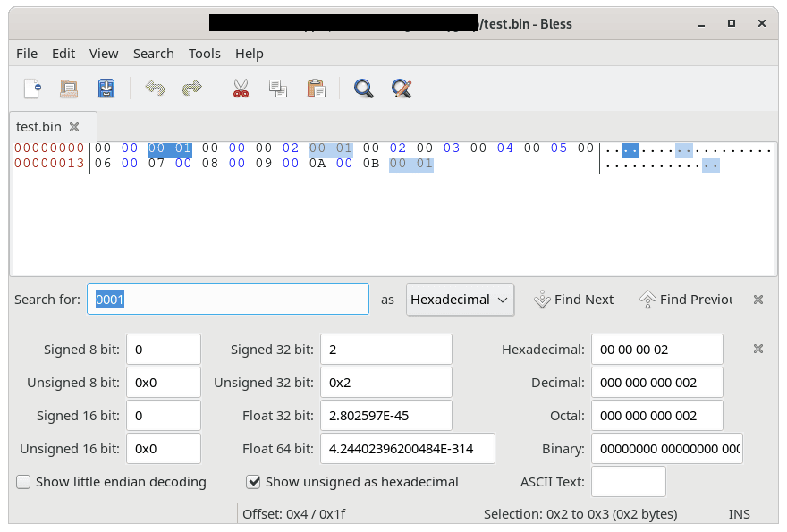Image resolution: width=787 pixels, height=532 pixels.
Task: Click the Find Next button
Action: coord(573,300)
